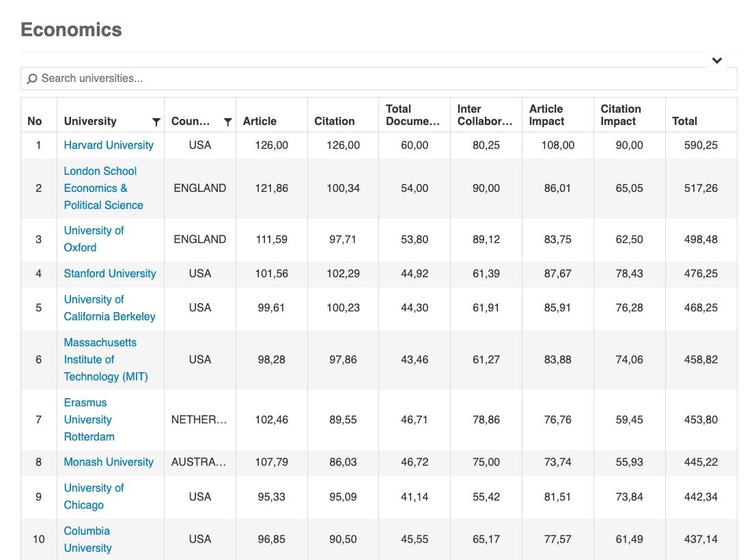This screenshot has height=560, width=754.
Task: Open the University column filter icon
Action: point(156,122)
